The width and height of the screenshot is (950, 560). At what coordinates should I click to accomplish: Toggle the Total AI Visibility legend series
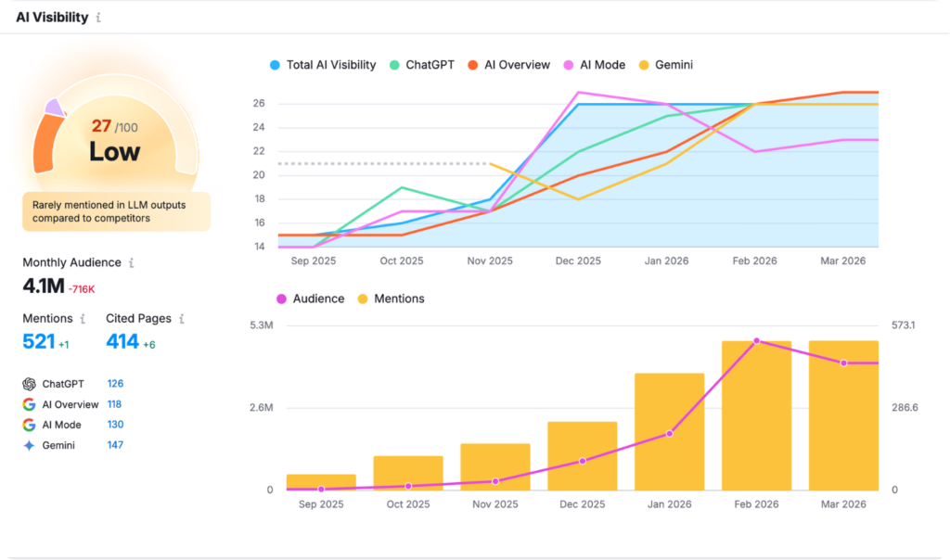[323, 65]
